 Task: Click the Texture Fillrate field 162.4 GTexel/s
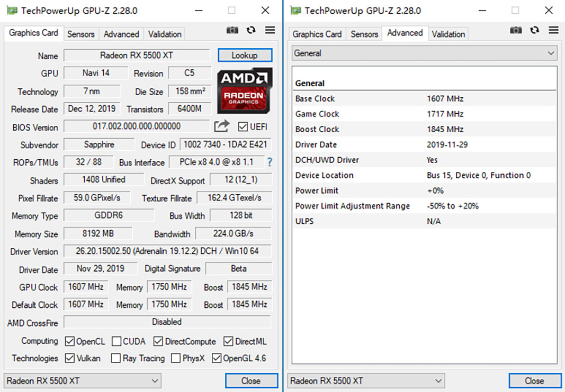point(234,198)
